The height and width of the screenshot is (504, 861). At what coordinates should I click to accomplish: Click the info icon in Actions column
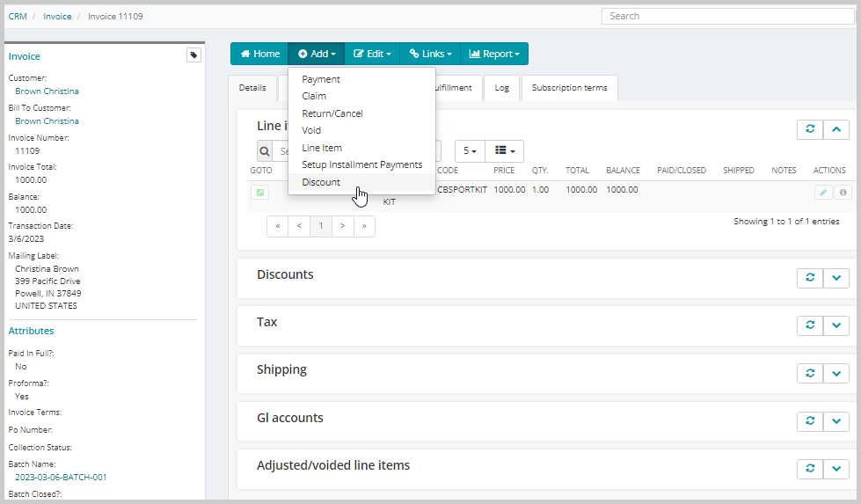(x=843, y=192)
